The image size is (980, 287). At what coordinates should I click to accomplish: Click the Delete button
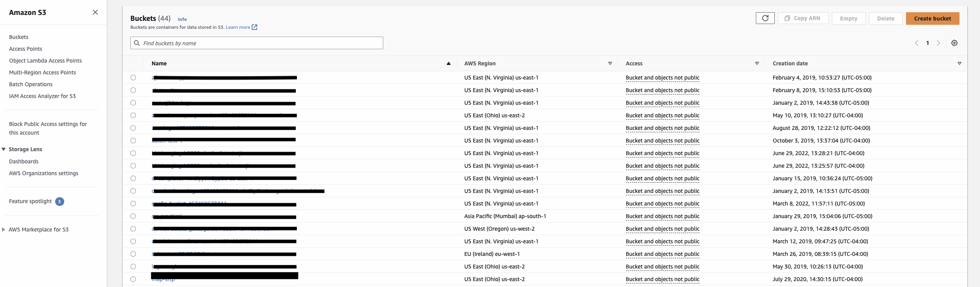point(885,19)
